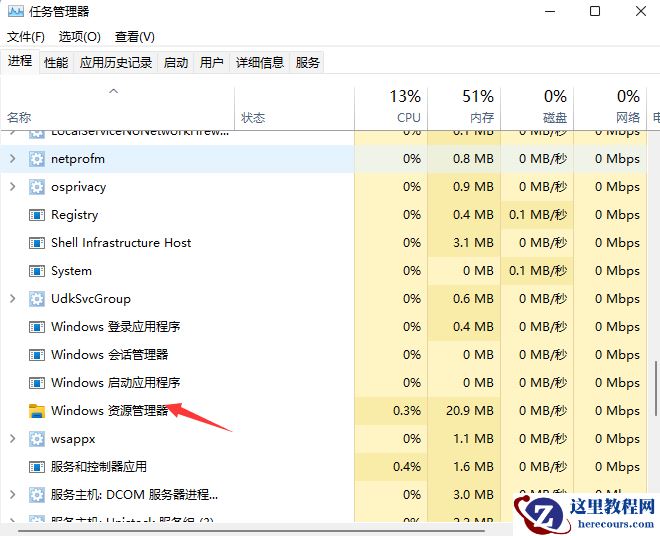
Task: Expand 服务主机: DCOM 服务器进程 group
Action: click(13, 494)
